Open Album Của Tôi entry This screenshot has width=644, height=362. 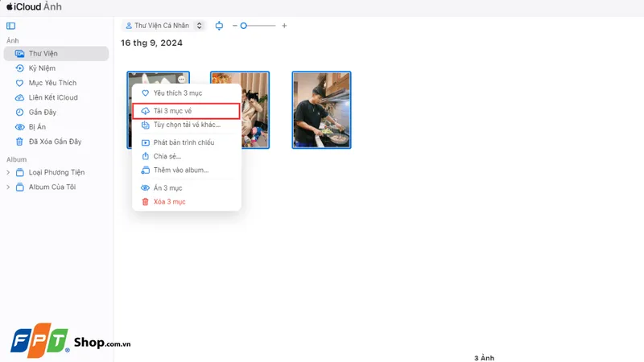(x=52, y=187)
